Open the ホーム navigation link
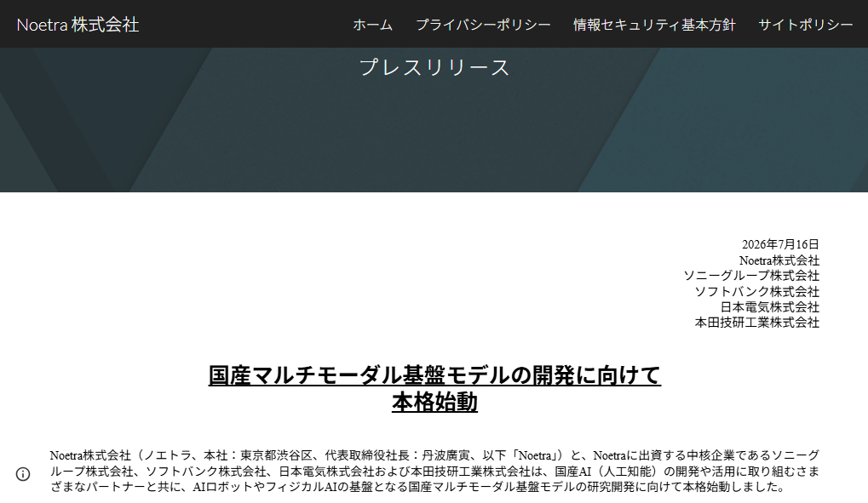 372,25
